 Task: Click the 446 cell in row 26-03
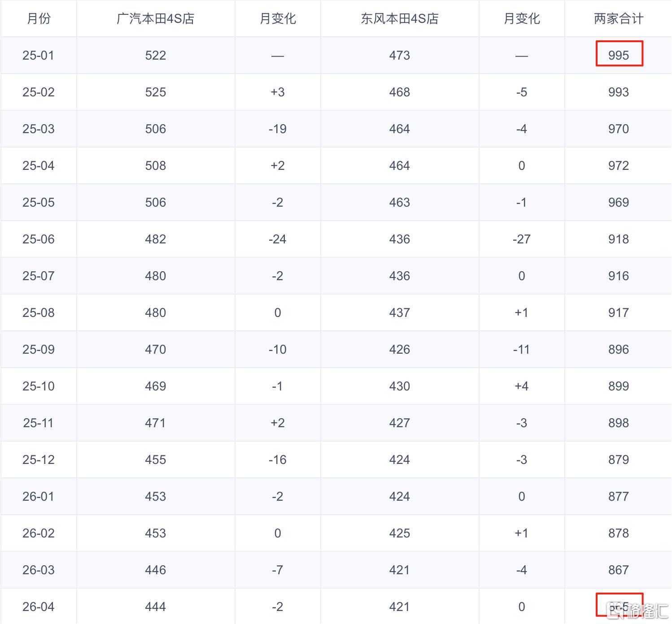[x=156, y=570]
